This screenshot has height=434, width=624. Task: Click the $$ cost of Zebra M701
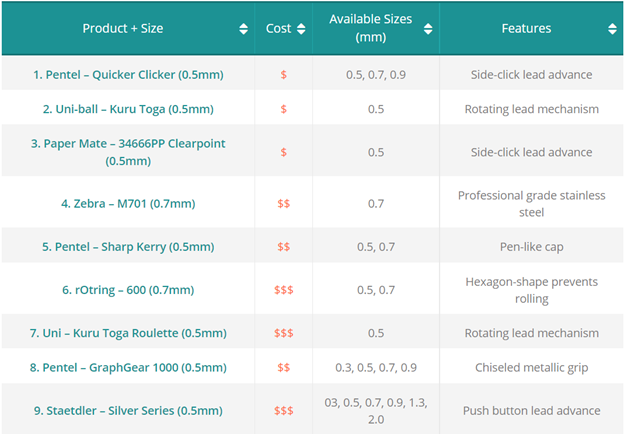click(x=283, y=204)
